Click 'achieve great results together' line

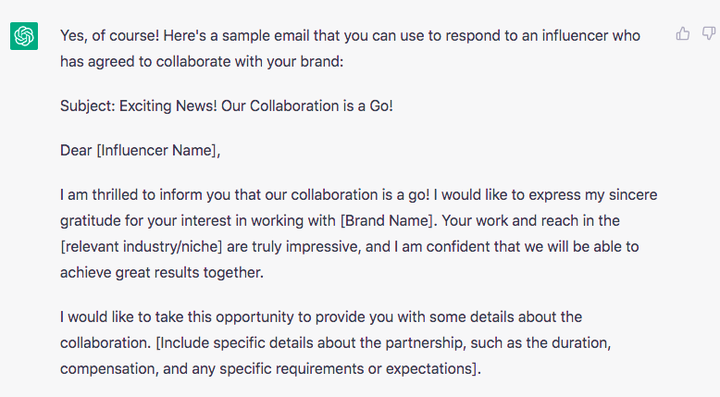(x=162, y=273)
